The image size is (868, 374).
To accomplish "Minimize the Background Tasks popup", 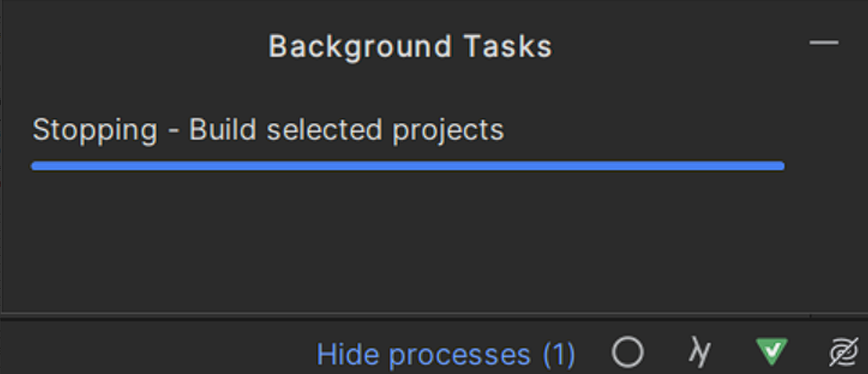I will tap(824, 42).
